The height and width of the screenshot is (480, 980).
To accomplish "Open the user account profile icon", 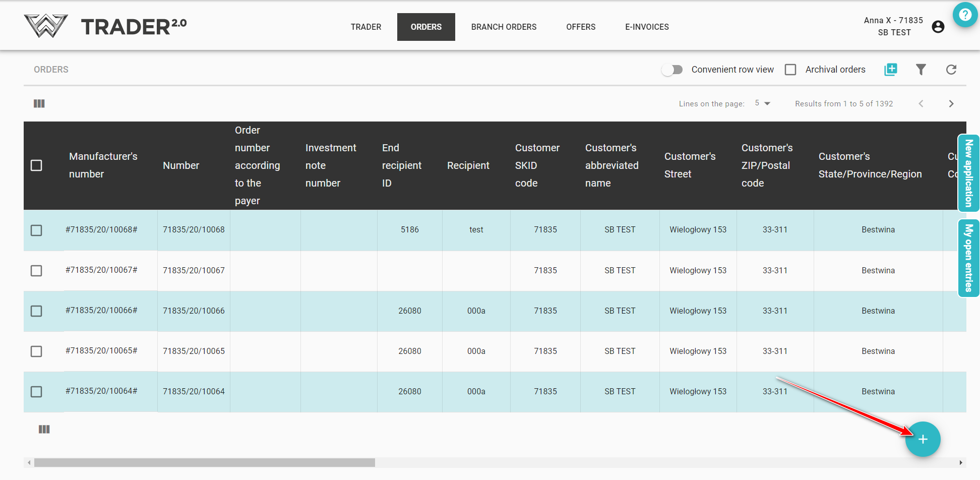I will pos(938,27).
